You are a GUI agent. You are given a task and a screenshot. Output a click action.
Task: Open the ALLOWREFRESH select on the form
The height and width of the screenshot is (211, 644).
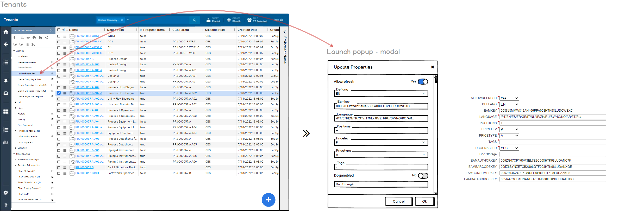[x=509, y=98]
